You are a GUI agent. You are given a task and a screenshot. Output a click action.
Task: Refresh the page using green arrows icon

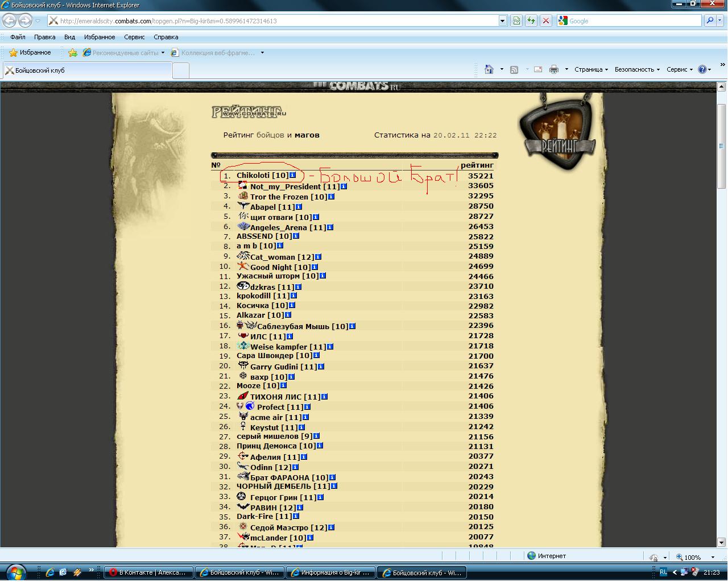pyautogui.click(x=531, y=21)
